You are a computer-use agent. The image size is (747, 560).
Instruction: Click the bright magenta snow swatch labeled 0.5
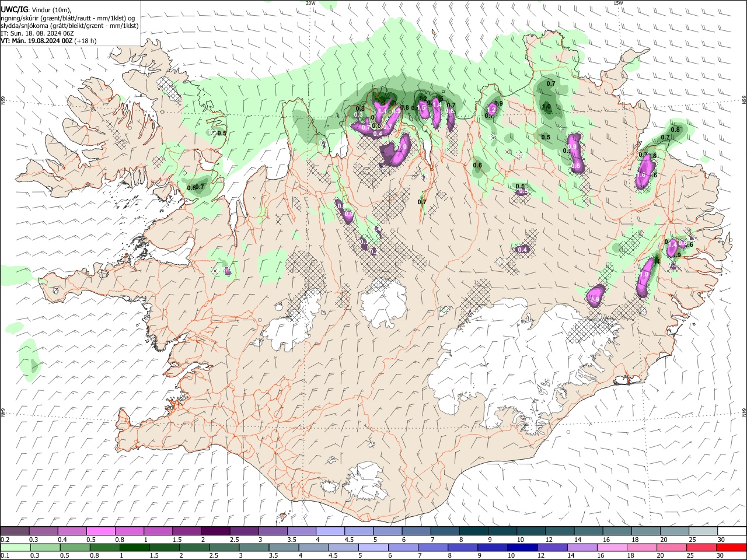pos(101,531)
